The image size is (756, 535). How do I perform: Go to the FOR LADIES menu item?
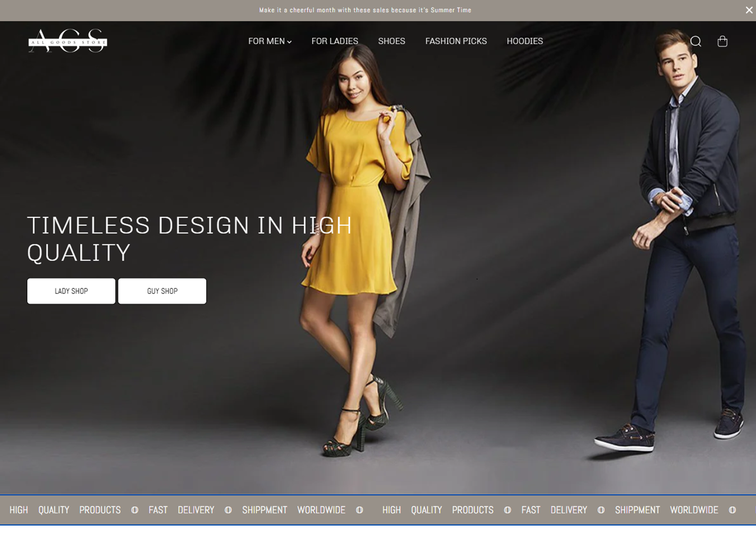pos(334,41)
